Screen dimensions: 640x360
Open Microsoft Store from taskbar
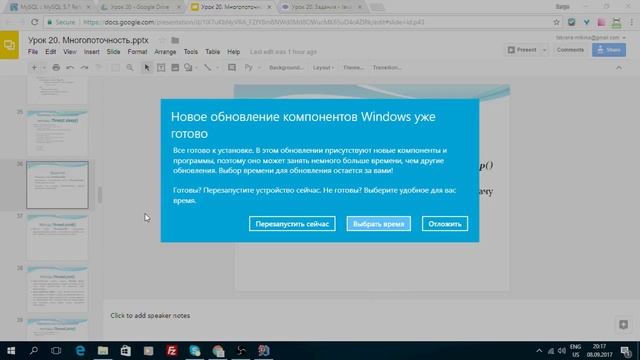[125, 351]
